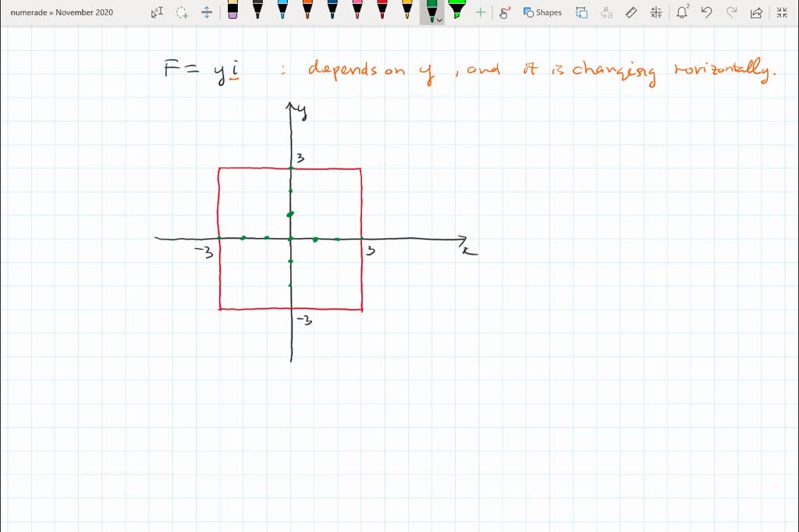
Task: Open the Ruler tool
Action: (x=630, y=12)
